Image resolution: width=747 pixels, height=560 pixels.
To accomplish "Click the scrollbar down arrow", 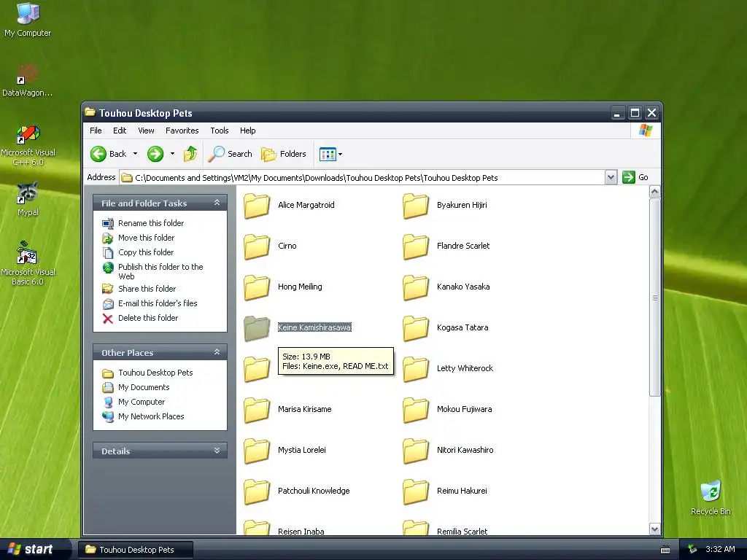I will pos(654,529).
